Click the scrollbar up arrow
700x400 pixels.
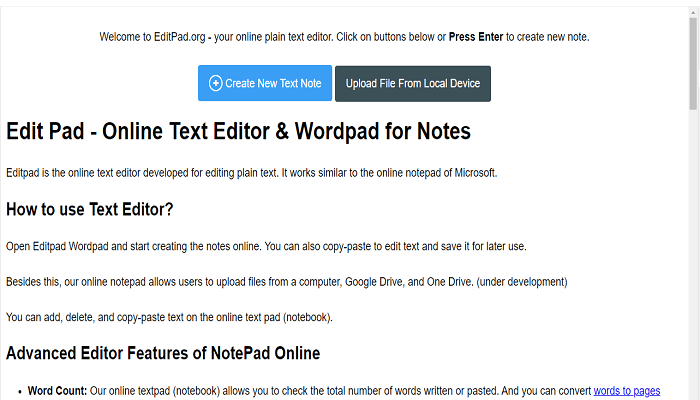pyautogui.click(x=693, y=11)
